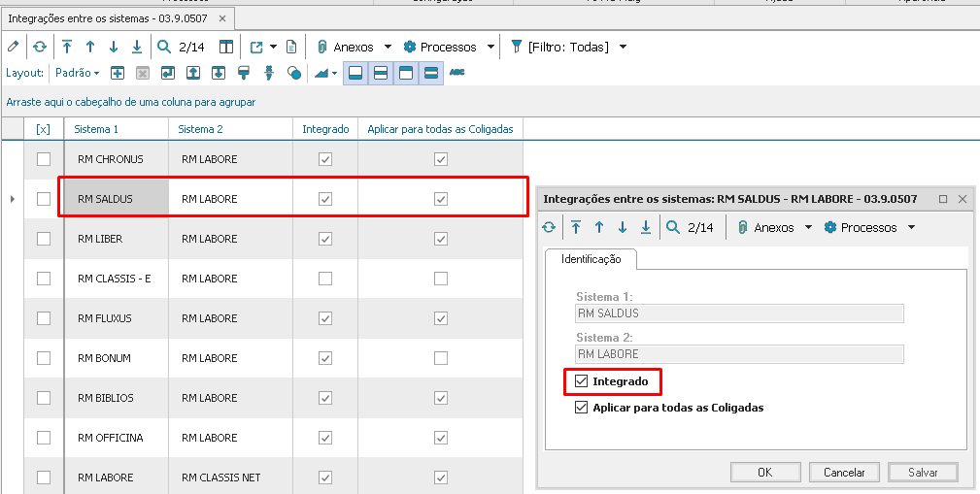Viewport: 980px width, 494px height.
Task: Click the columns view icon beside 2/14
Action: 225,47
